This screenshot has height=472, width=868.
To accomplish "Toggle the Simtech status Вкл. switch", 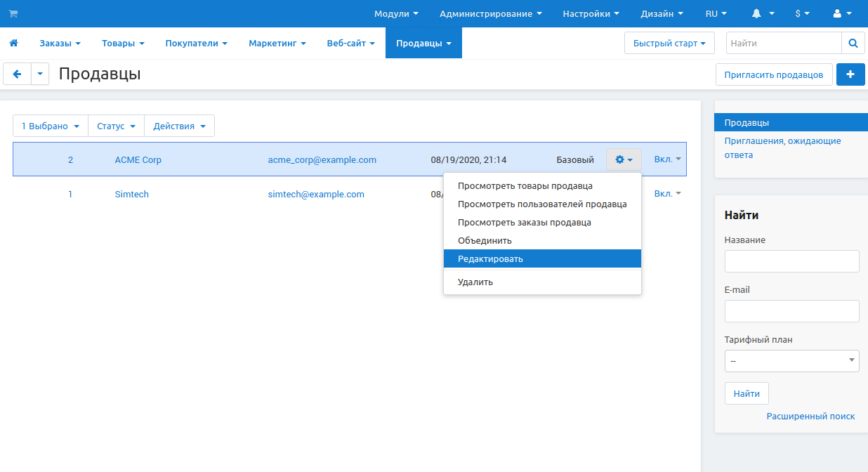I will pos(667,194).
